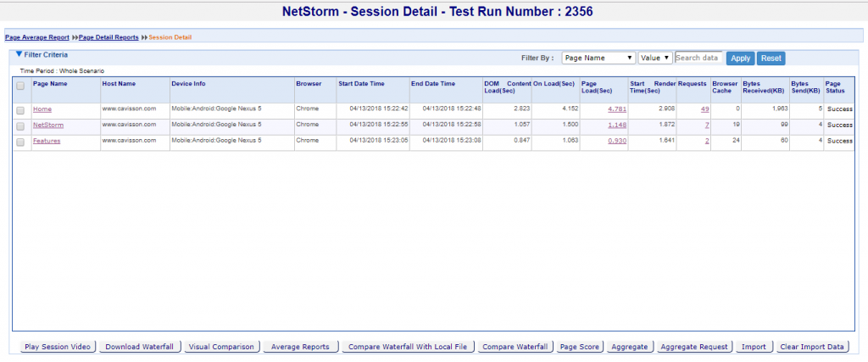868x362 pixels.
Task: Select start time 04/13/2018 15:22:42
Action: (x=379, y=109)
